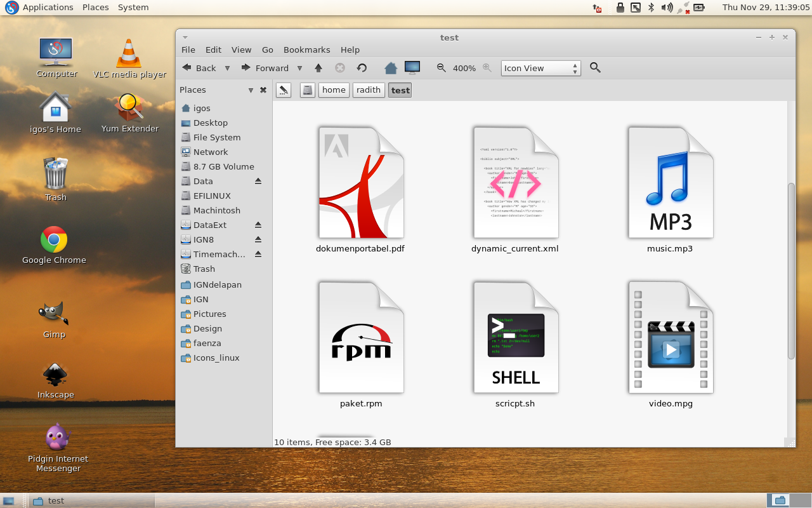Select VLC media player desktop icon

point(129,58)
